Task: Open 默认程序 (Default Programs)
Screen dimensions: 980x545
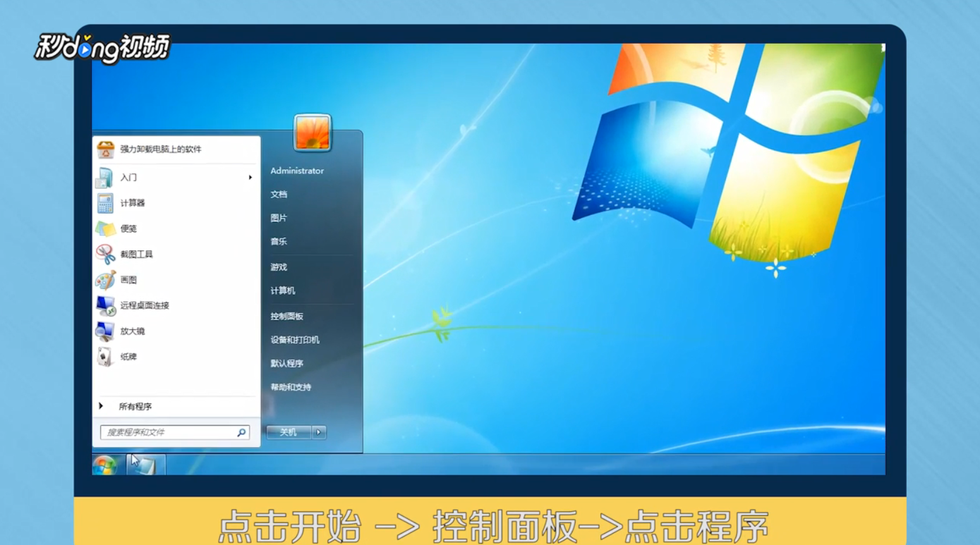Action: 287,364
